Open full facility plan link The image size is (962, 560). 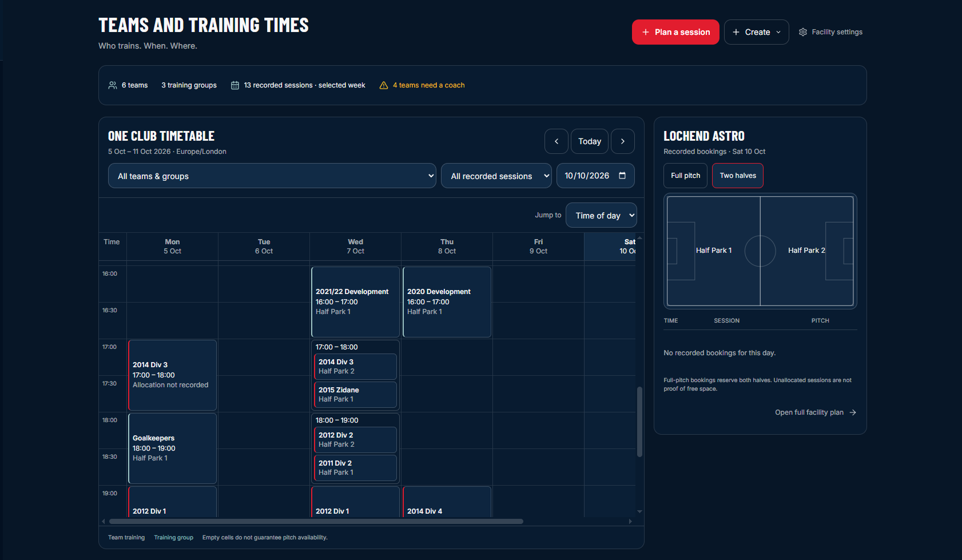coord(816,412)
